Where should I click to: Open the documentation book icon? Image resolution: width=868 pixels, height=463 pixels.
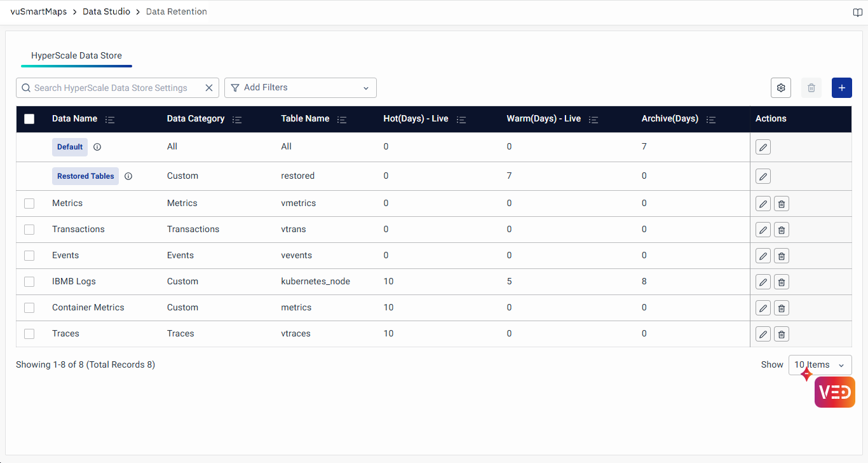857,12
